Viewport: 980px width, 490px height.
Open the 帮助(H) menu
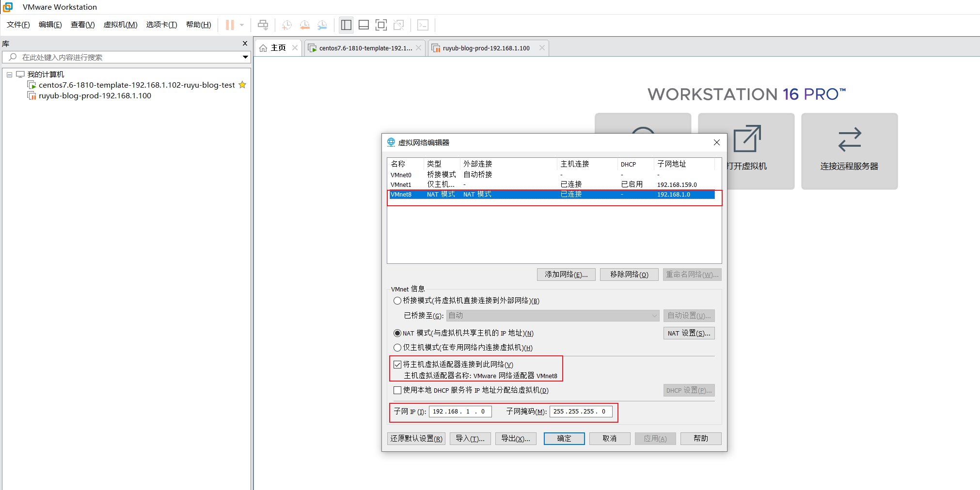[199, 25]
